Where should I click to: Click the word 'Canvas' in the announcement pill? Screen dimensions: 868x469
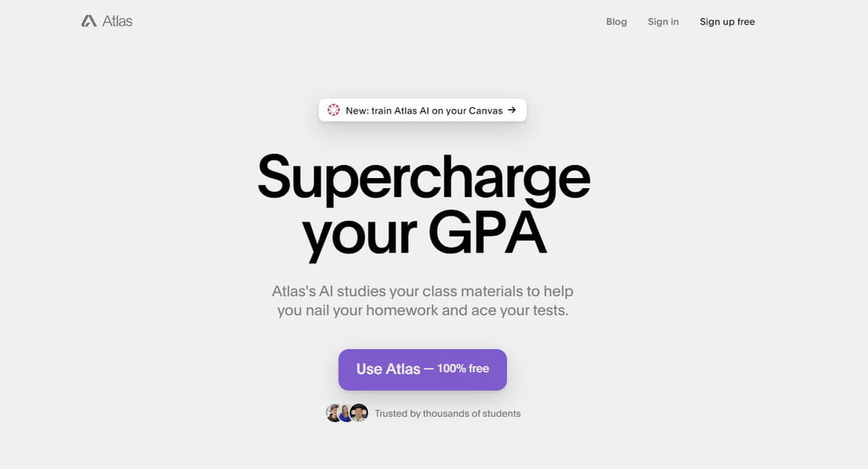coord(486,111)
